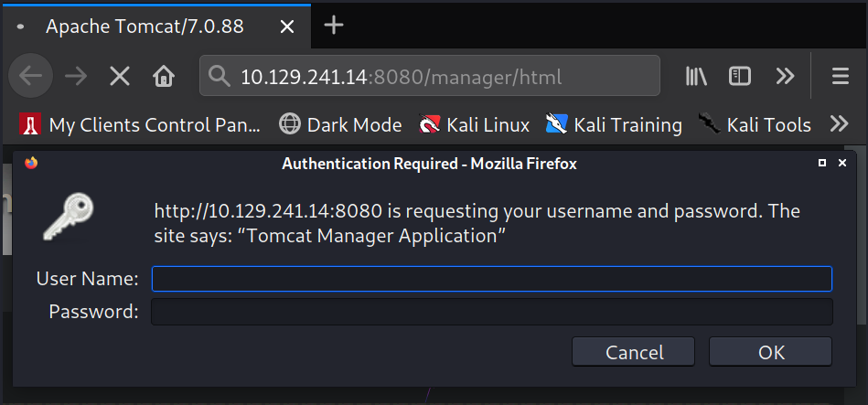Click the Password input field
This screenshot has width=868, height=405.
[492, 312]
